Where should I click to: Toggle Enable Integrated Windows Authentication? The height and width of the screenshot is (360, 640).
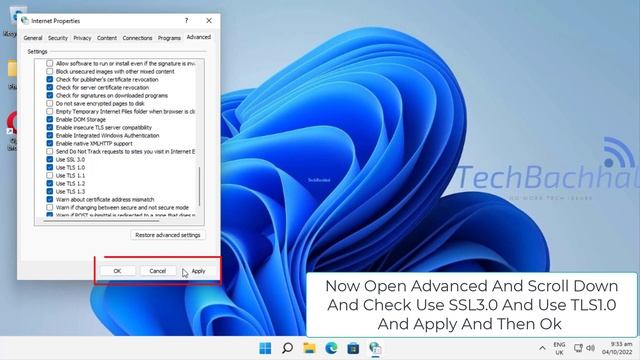50,136
